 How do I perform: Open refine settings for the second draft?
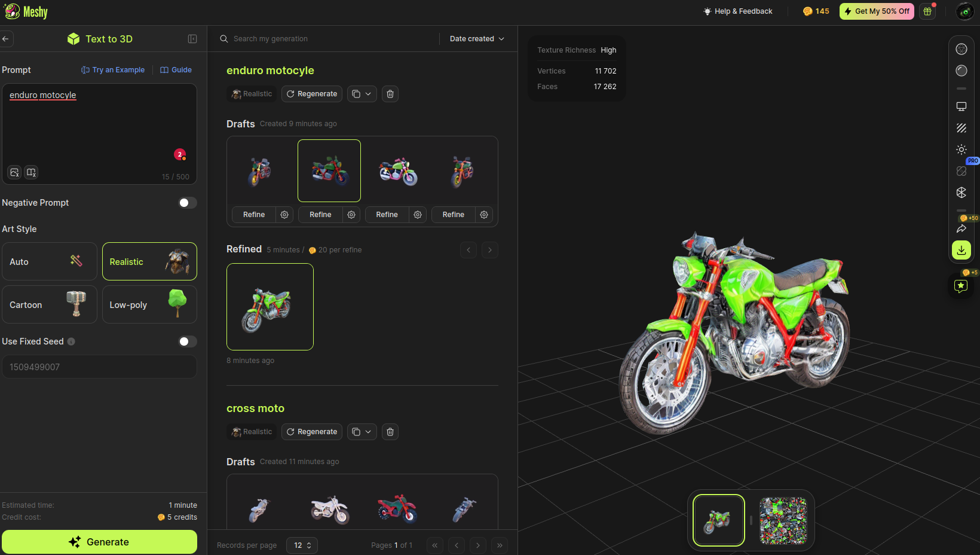[x=351, y=215]
